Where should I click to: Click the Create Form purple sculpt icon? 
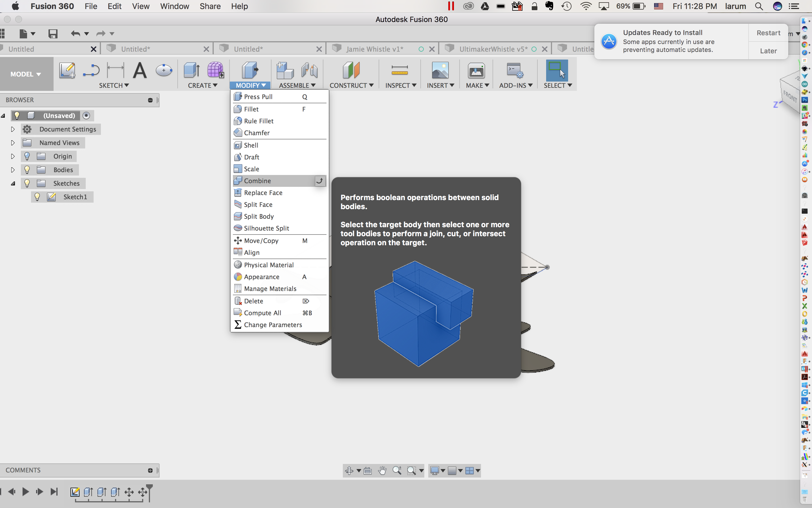click(215, 70)
